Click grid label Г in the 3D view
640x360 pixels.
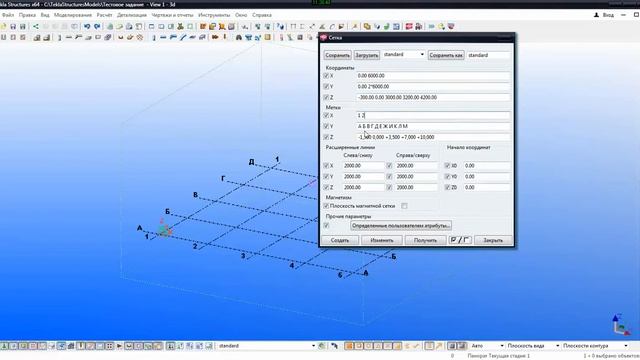coord(223,179)
